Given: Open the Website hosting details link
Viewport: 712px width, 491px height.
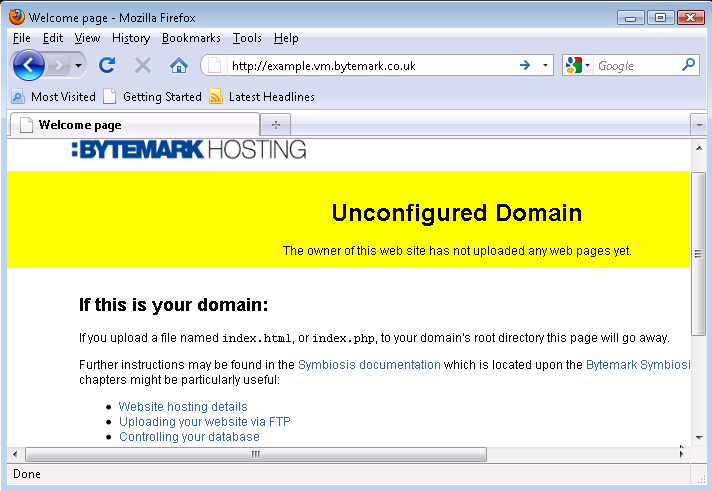Looking at the screenshot, I should [183, 407].
